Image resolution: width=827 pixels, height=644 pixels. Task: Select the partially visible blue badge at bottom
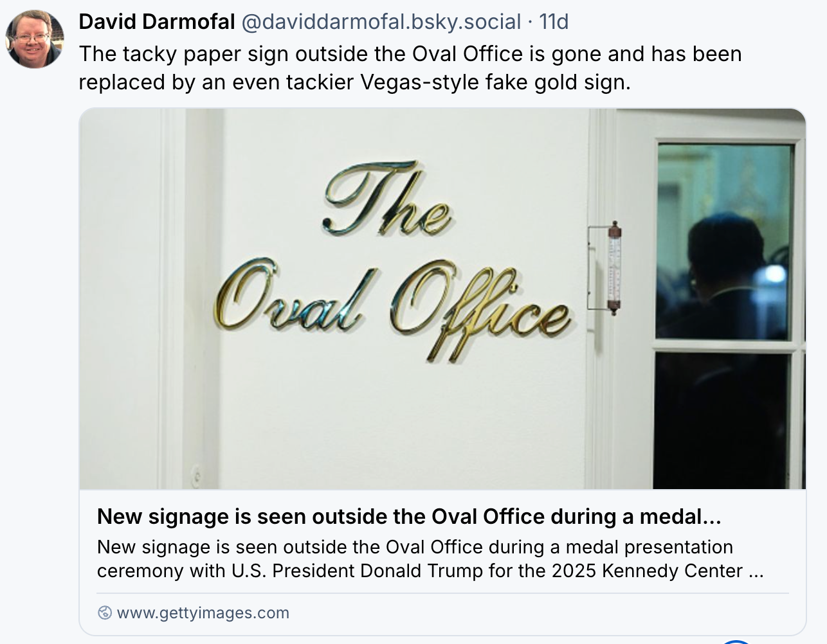(736, 642)
